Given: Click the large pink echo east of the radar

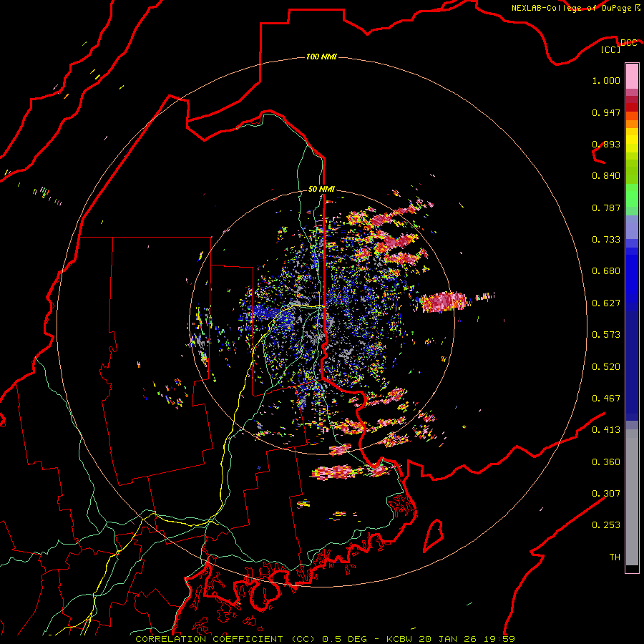Looking at the screenshot, I should click(444, 302).
